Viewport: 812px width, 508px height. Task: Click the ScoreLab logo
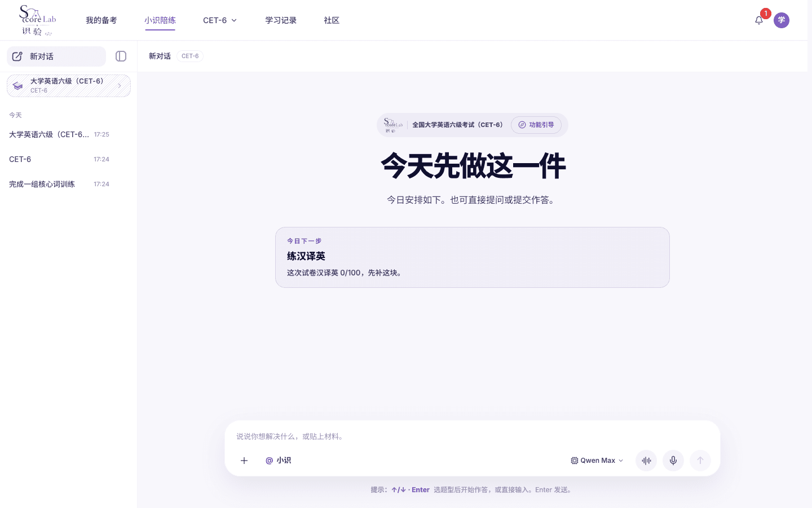pyautogui.click(x=37, y=20)
